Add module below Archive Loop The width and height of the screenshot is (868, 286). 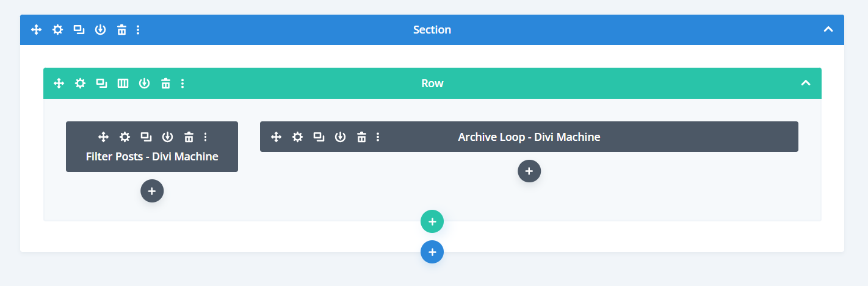[529, 171]
